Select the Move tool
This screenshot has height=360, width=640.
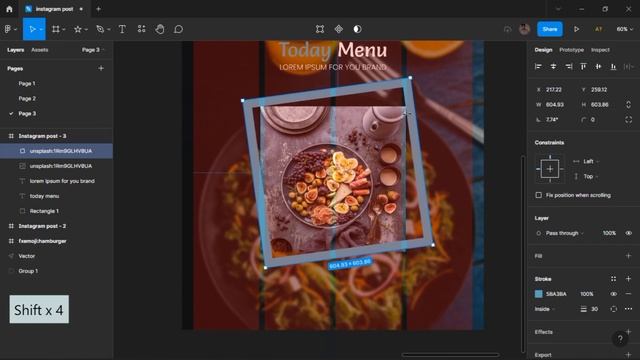pos(32,29)
